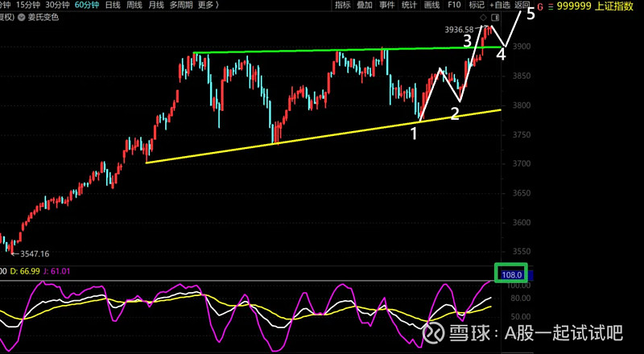
Task: Switch chart to 月线 monthly view
Action: [156, 5]
